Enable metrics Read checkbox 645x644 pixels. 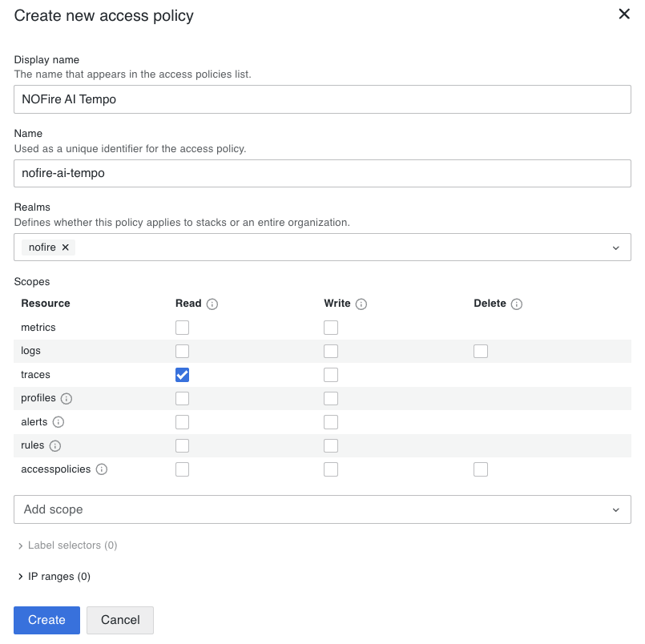click(182, 328)
